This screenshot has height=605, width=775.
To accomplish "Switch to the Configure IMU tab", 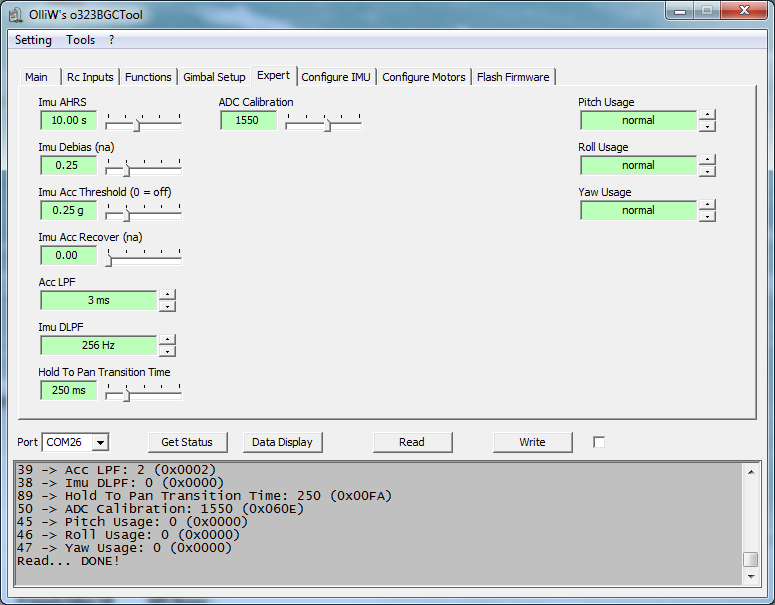I will click(x=336, y=77).
